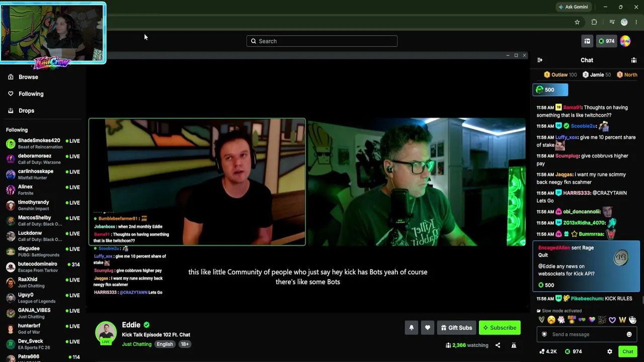644x362 pixels.
Task: Click the W gold emote in quick emotes
Action: 622,320
